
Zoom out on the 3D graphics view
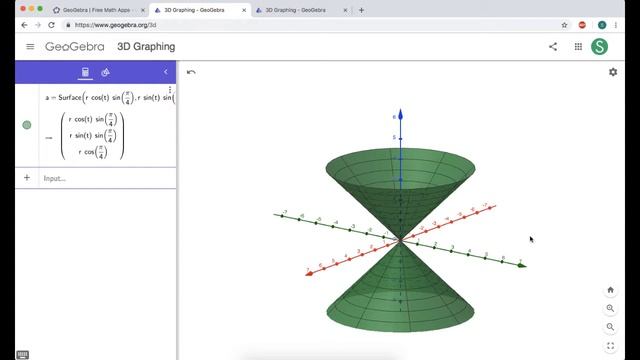click(x=610, y=327)
